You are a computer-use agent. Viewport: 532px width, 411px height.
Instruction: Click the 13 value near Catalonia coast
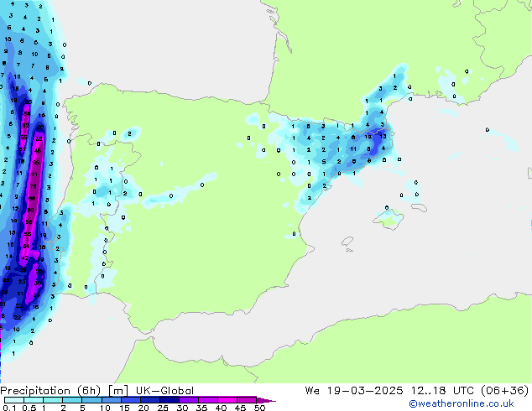point(383,137)
